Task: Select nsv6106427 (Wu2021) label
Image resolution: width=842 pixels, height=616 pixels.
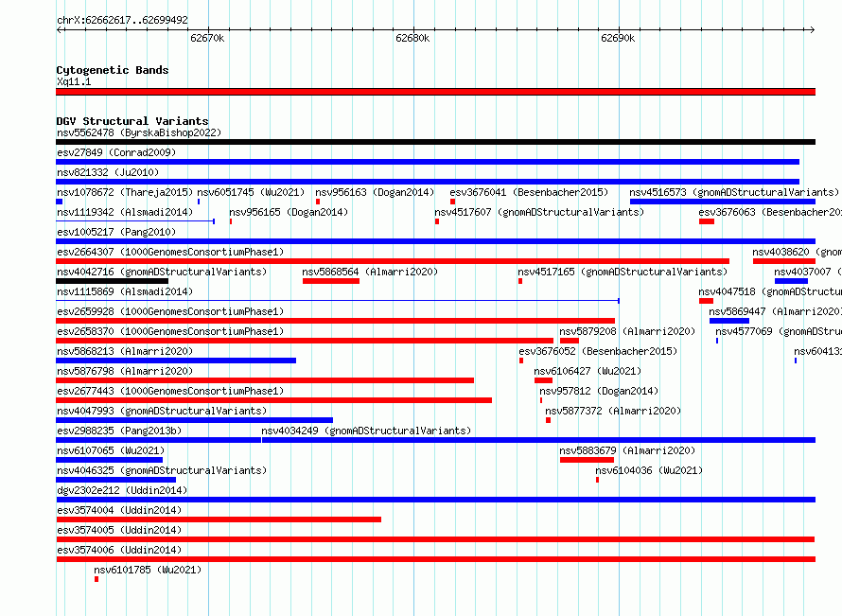Action: pyautogui.click(x=588, y=371)
